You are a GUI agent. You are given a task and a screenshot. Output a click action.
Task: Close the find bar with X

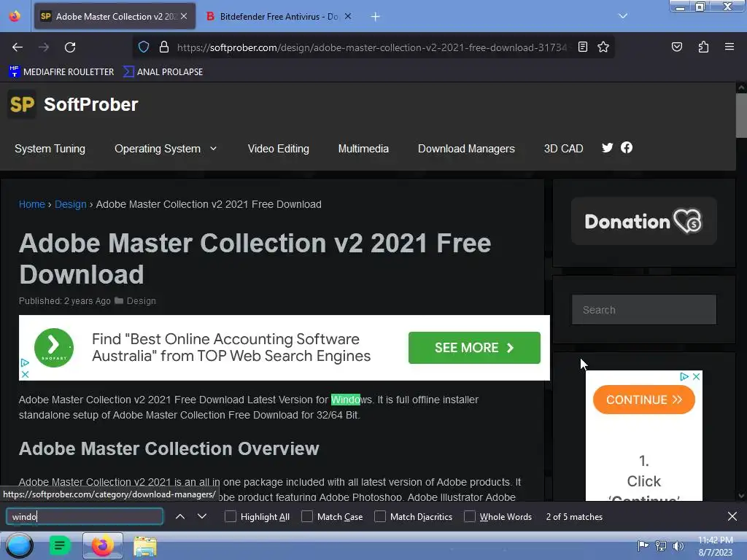pyautogui.click(x=732, y=516)
